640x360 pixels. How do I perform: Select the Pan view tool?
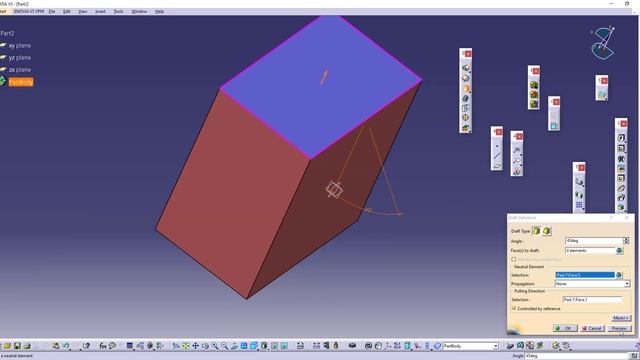click(x=196, y=346)
